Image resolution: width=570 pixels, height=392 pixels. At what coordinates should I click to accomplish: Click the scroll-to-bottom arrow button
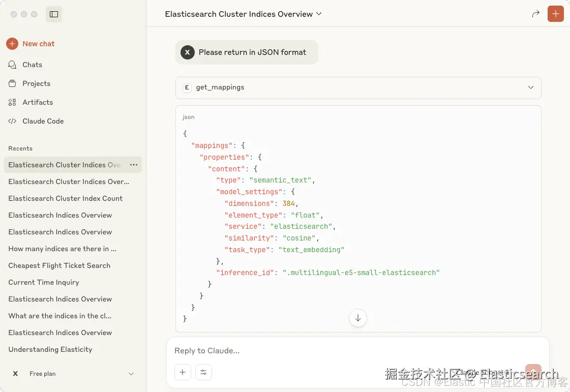coord(357,318)
